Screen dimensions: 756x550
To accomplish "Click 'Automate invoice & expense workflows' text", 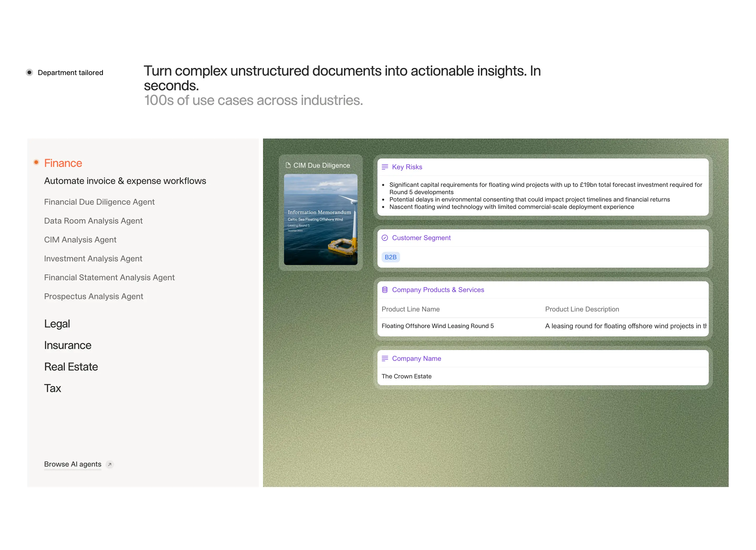I will [x=125, y=181].
